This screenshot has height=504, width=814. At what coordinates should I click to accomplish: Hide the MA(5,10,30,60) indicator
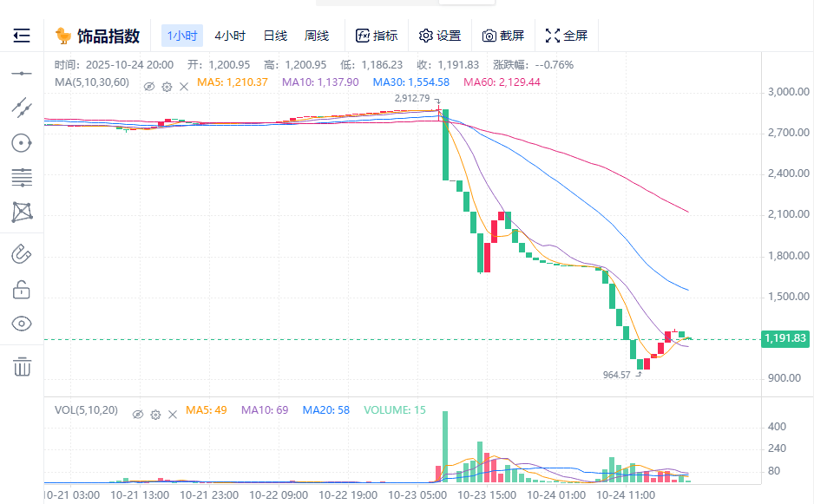pos(149,87)
